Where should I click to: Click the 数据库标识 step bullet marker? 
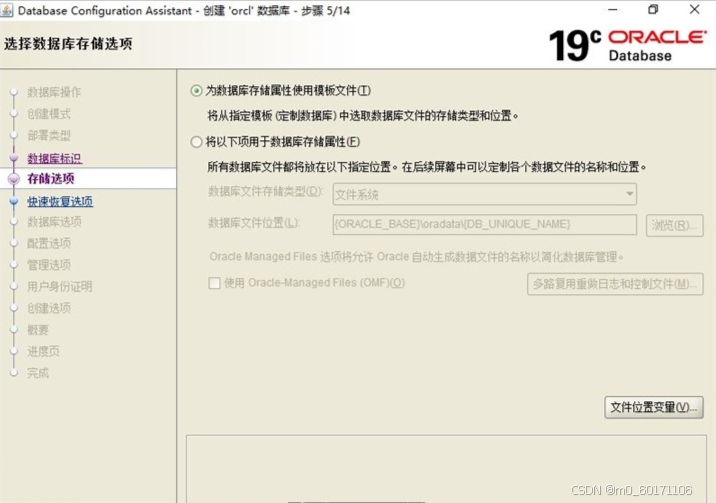[14, 158]
